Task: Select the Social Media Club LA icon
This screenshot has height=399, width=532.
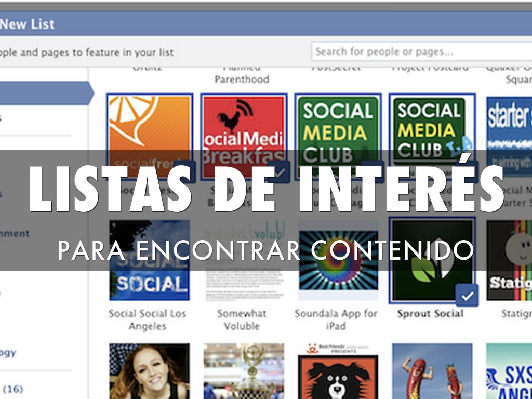Action: pyautogui.click(x=431, y=125)
